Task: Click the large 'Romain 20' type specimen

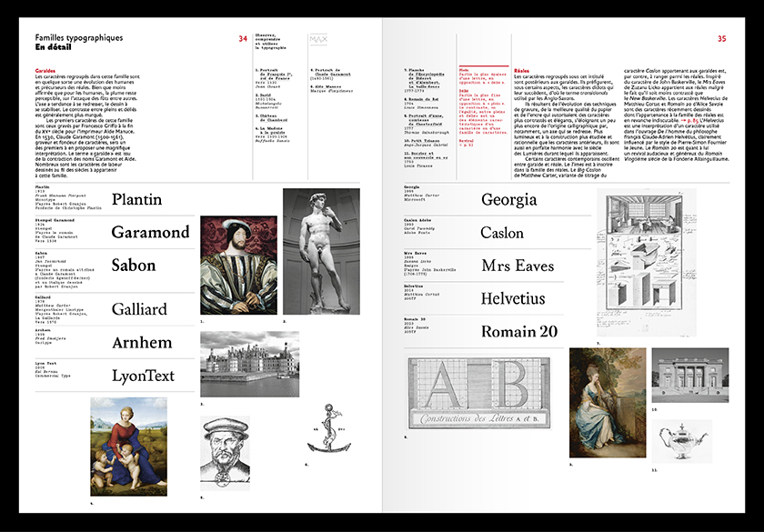Action: [x=519, y=331]
